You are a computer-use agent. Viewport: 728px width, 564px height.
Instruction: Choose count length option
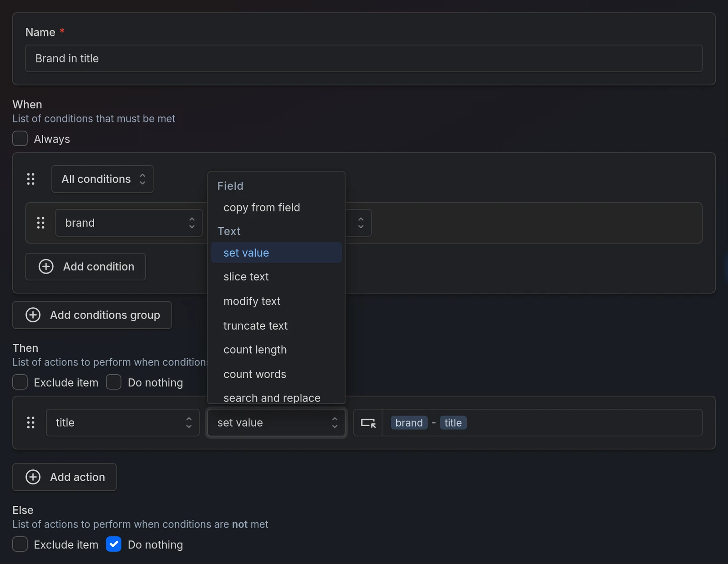pyautogui.click(x=276, y=350)
